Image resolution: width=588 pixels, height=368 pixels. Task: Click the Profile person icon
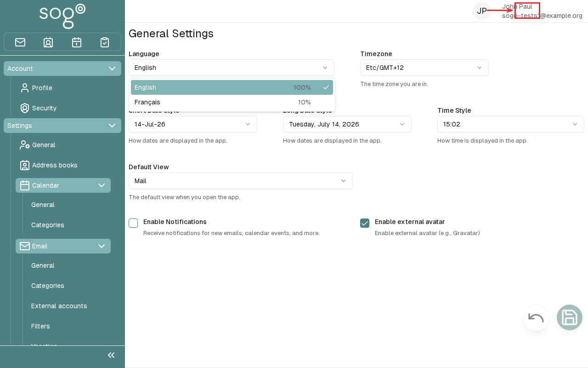[x=25, y=88]
